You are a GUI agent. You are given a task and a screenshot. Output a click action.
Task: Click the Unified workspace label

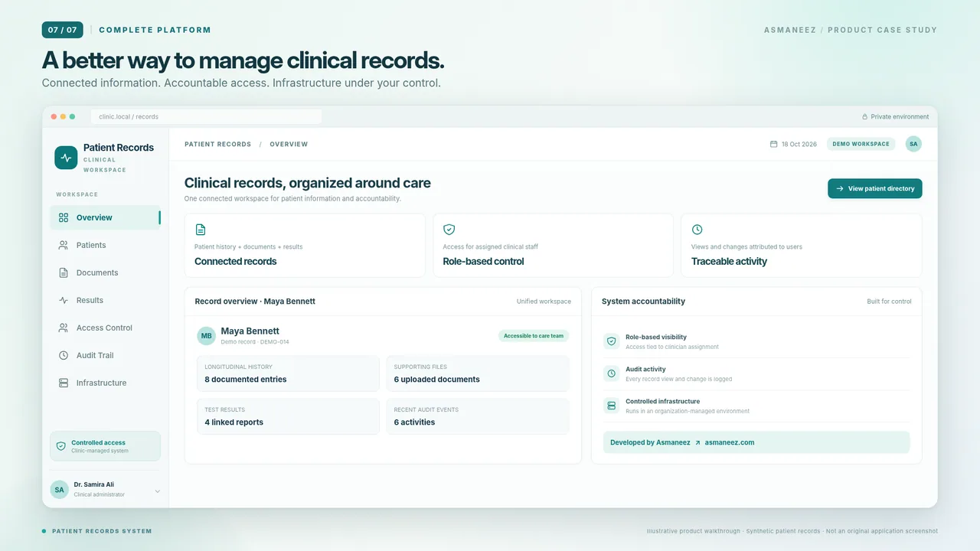(x=544, y=302)
